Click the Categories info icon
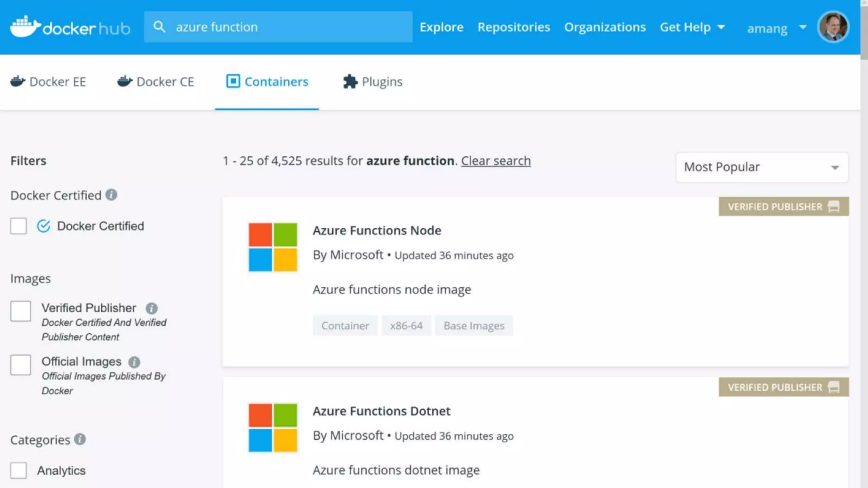Viewport: 868px width, 488px height. (x=80, y=439)
